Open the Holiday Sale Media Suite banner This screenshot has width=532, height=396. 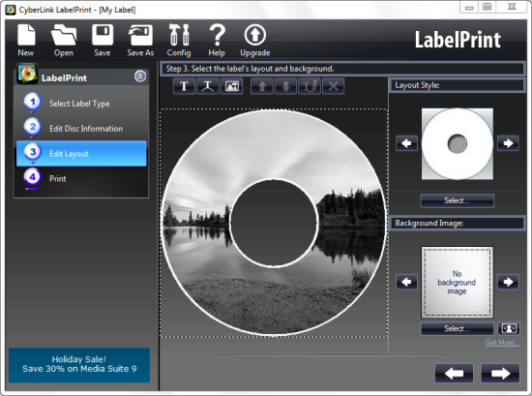[79, 365]
